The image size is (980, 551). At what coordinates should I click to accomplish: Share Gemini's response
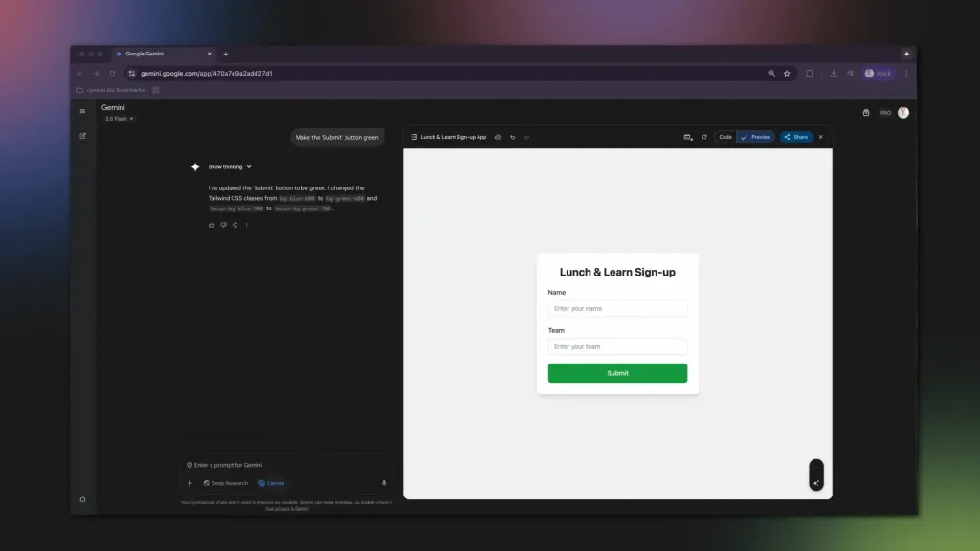234,225
